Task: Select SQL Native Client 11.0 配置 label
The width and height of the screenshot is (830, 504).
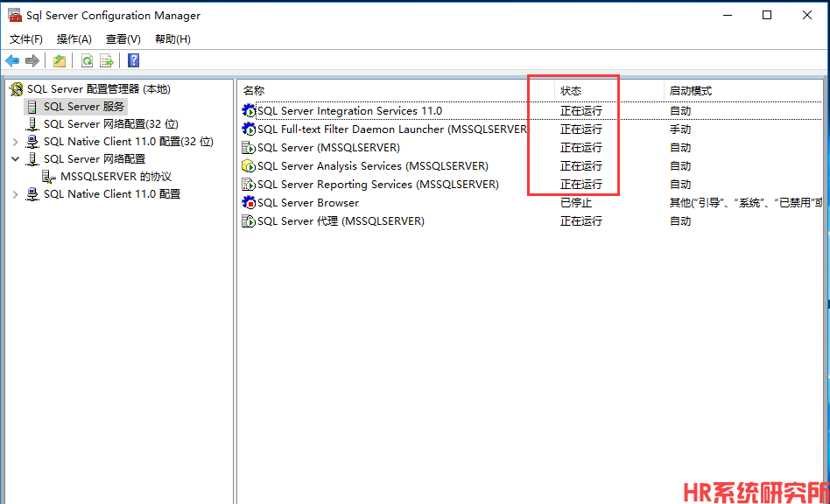Action: (x=112, y=194)
